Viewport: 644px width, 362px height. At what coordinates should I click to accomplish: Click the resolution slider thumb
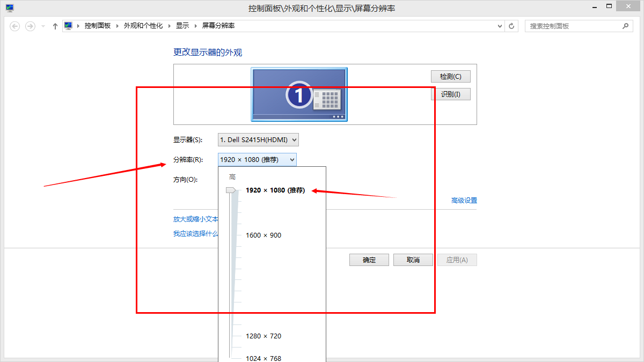(231, 190)
